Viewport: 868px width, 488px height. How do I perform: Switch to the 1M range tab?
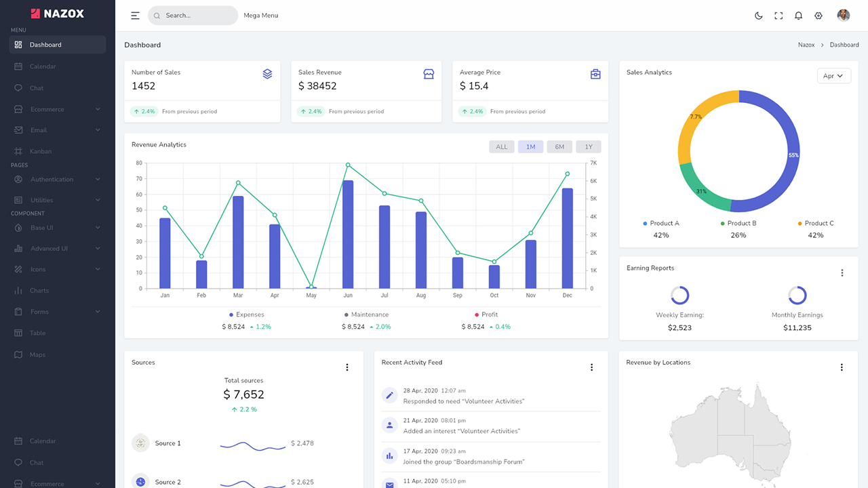[x=530, y=146]
